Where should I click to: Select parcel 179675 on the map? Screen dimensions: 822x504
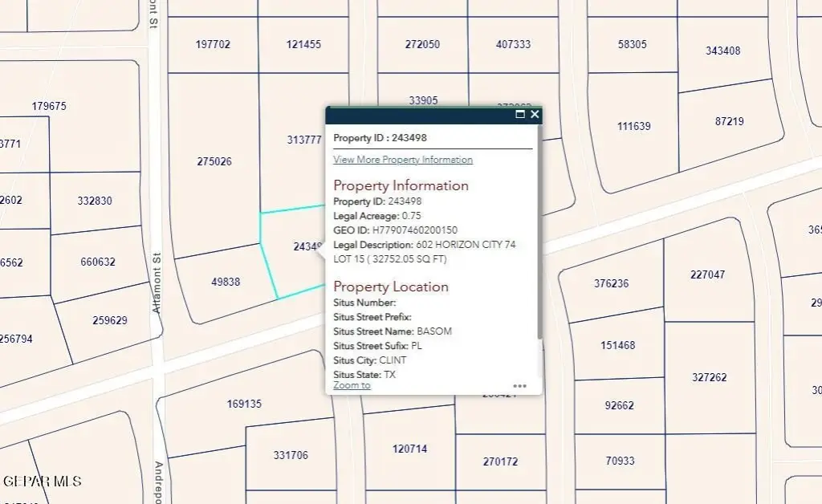point(49,107)
